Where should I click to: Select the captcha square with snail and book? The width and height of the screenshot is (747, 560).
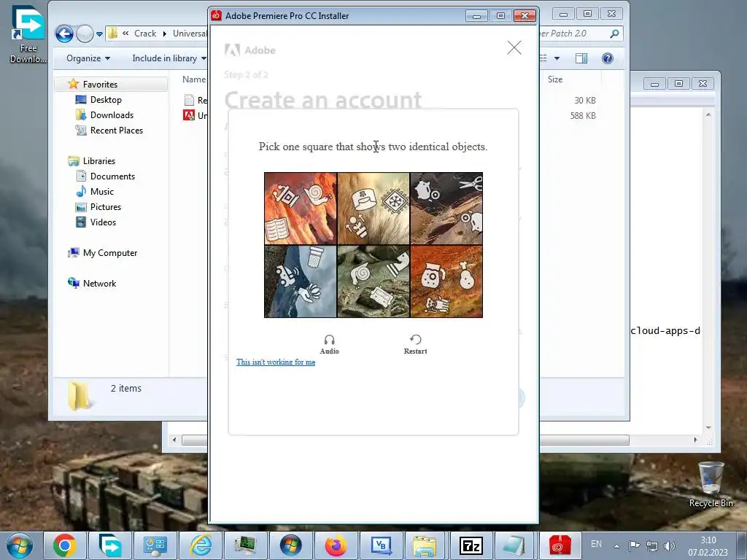tap(301, 209)
